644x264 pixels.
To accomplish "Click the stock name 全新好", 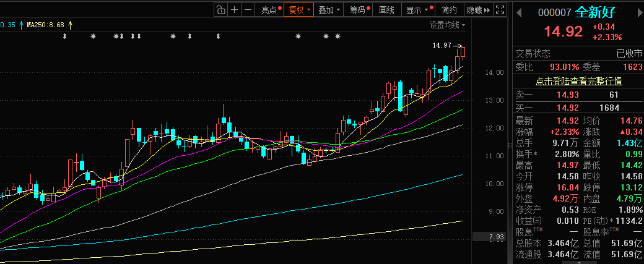I will pyautogui.click(x=596, y=13).
